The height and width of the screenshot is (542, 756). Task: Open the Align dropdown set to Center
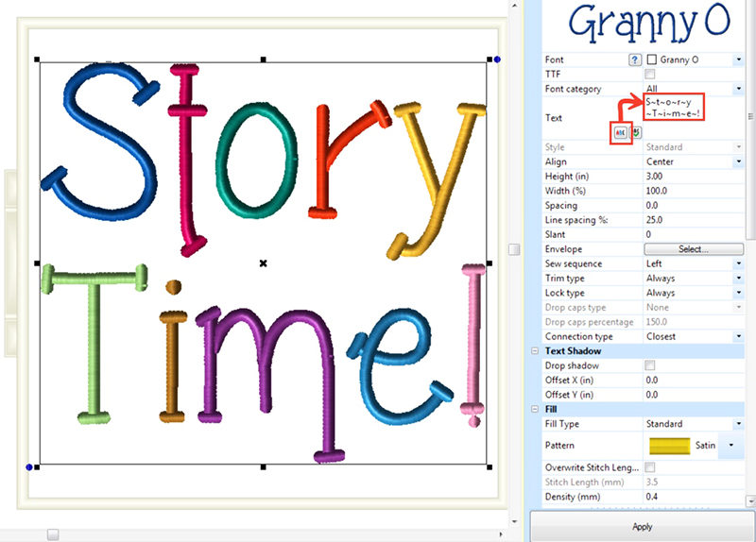736,161
